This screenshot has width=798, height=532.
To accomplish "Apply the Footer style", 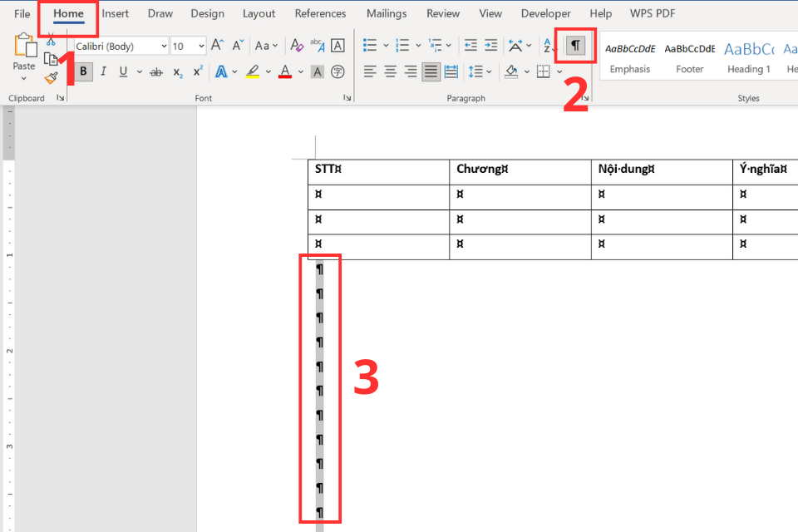I will coord(690,57).
